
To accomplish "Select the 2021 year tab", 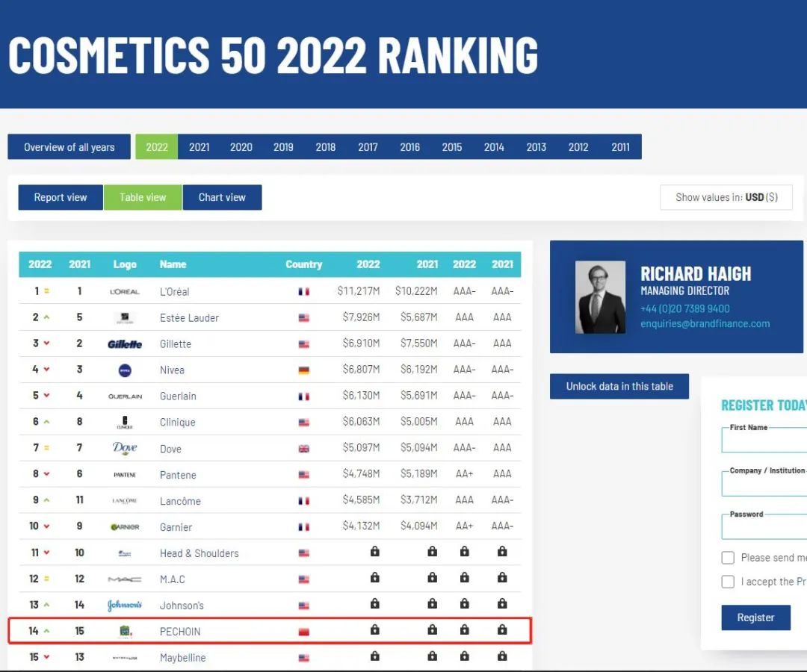I will 200,147.
